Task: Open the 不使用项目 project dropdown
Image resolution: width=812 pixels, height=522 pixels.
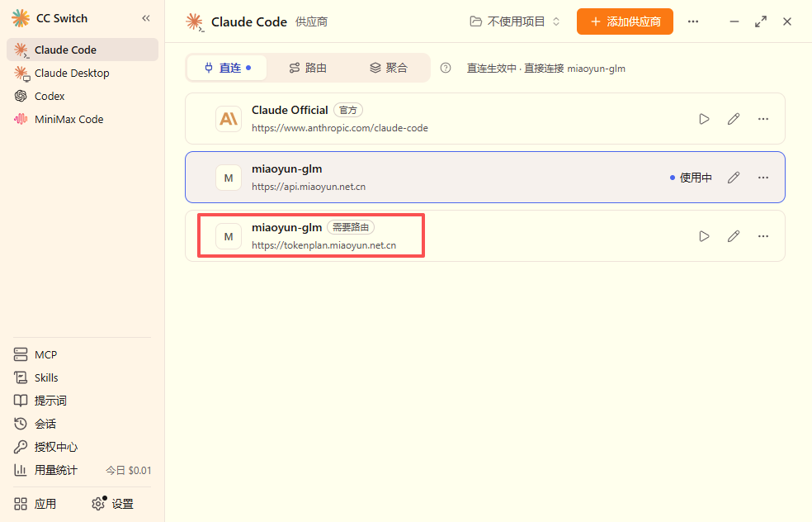Action: point(515,21)
